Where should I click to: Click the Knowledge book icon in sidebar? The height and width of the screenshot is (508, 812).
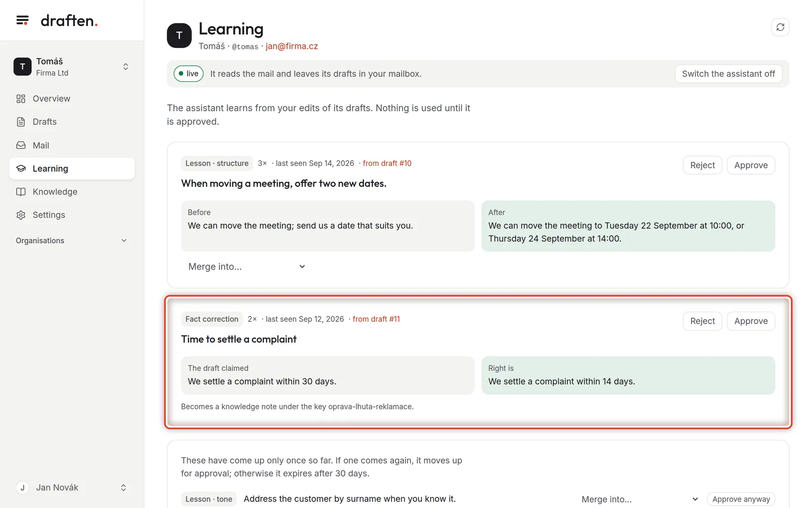(x=21, y=192)
